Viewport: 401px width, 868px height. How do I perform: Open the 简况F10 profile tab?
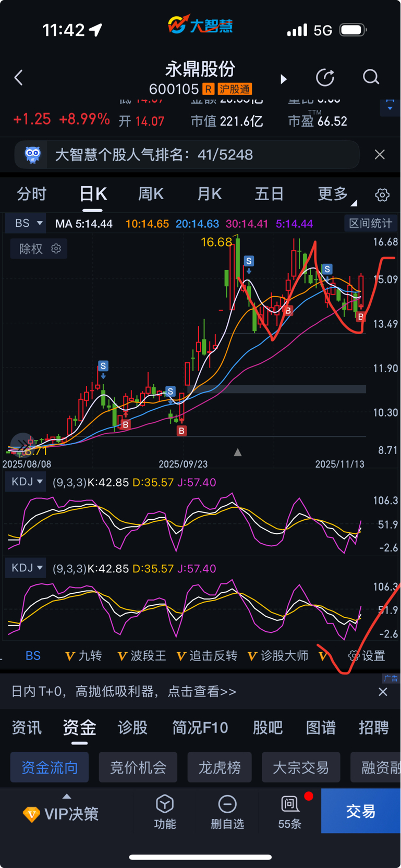pyautogui.click(x=200, y=727)
